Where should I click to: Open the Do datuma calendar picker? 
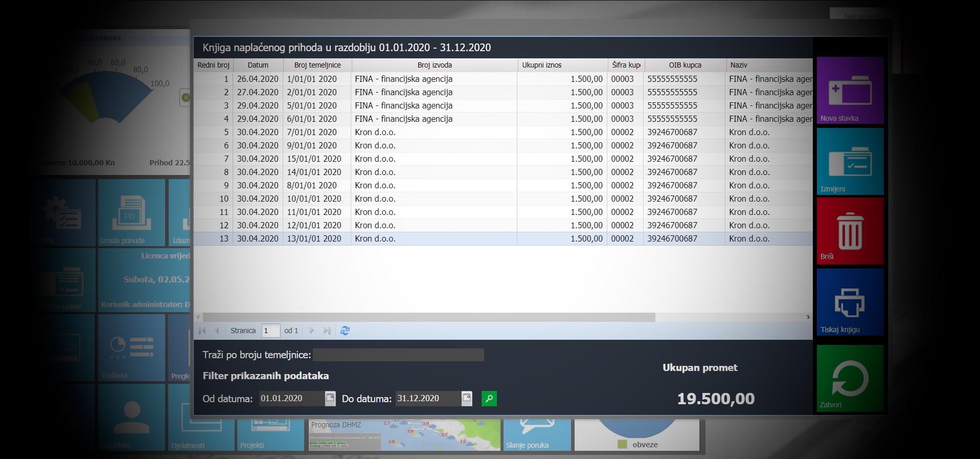pyautogui.click(x=467, y=398)
